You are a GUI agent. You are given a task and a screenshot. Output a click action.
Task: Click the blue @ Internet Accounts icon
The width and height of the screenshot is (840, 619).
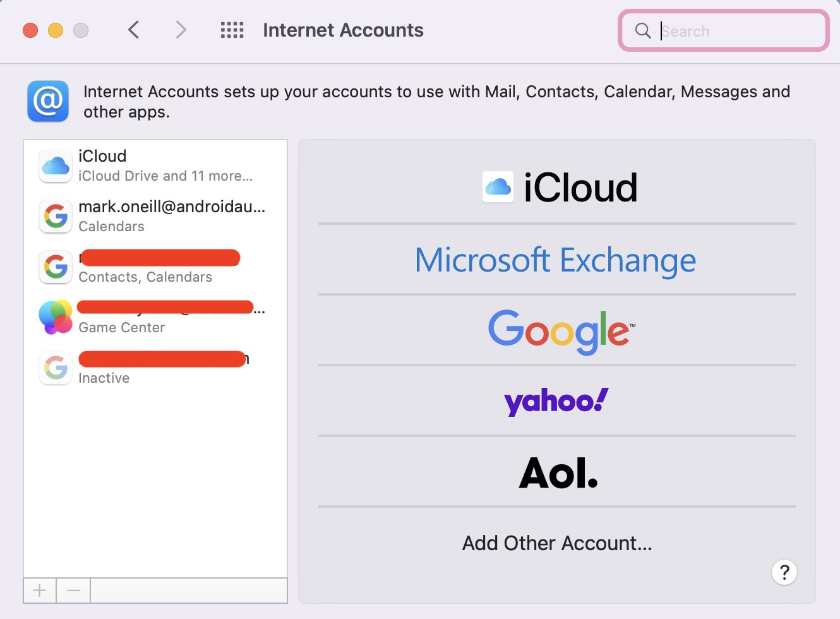48,101
